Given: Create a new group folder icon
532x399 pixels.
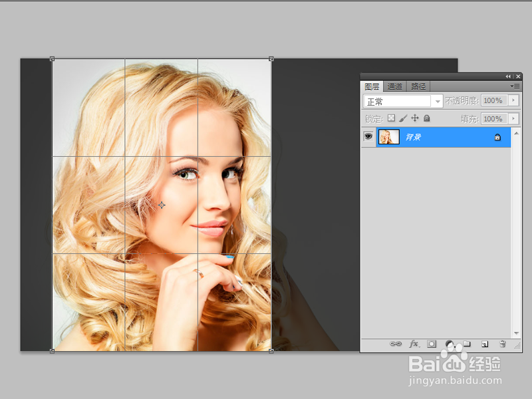Looking at the screenshot, I should coord(467,344).
